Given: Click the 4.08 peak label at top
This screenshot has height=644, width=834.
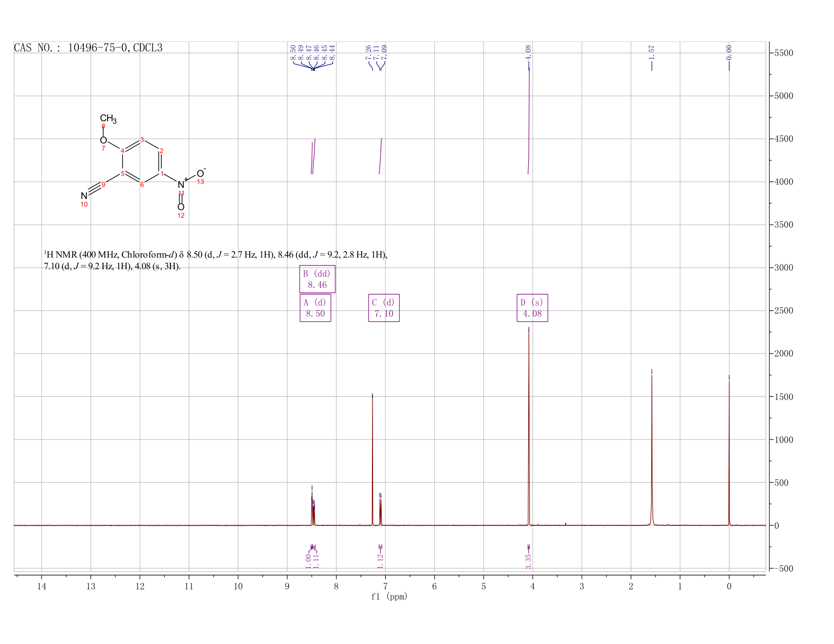Looking at the screenshot, I should click(x=529, y=51).
